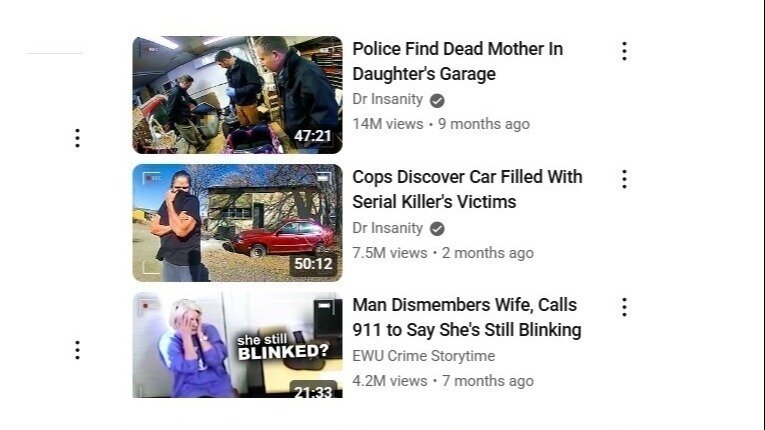The height and width of the screenshot is (430, 765).
Task: Click the 47:21 duration badge
Action: pyautogui.click(x=313, y=136)
